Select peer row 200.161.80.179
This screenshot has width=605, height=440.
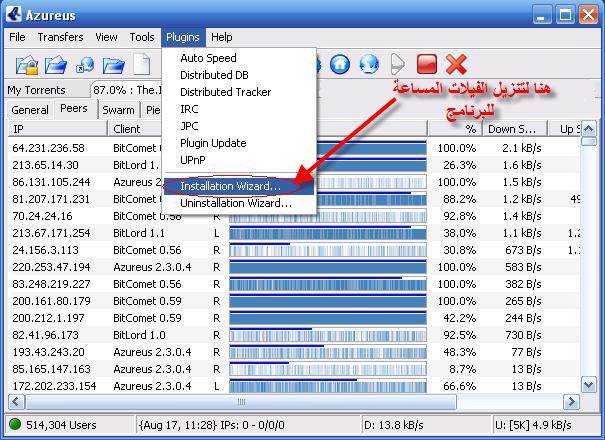[294, 301]
